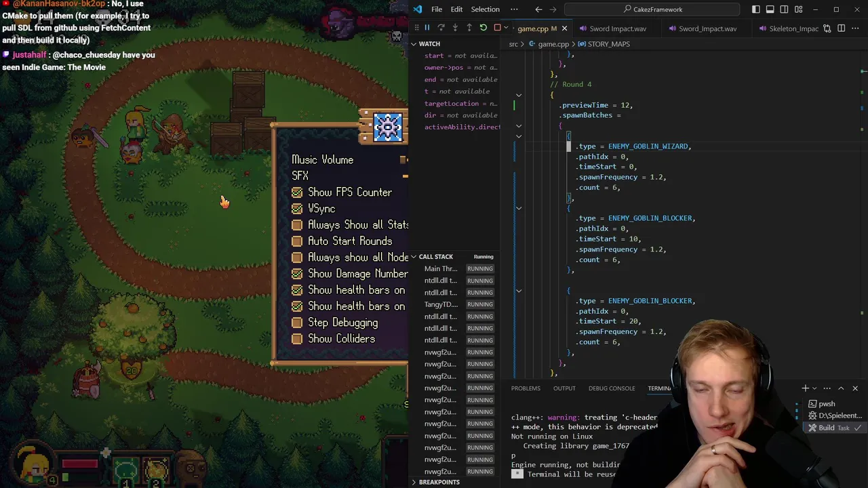Click the src breadcrumb
The width and height of the screenshot is (868, 488).
click(x=513, y=44)
